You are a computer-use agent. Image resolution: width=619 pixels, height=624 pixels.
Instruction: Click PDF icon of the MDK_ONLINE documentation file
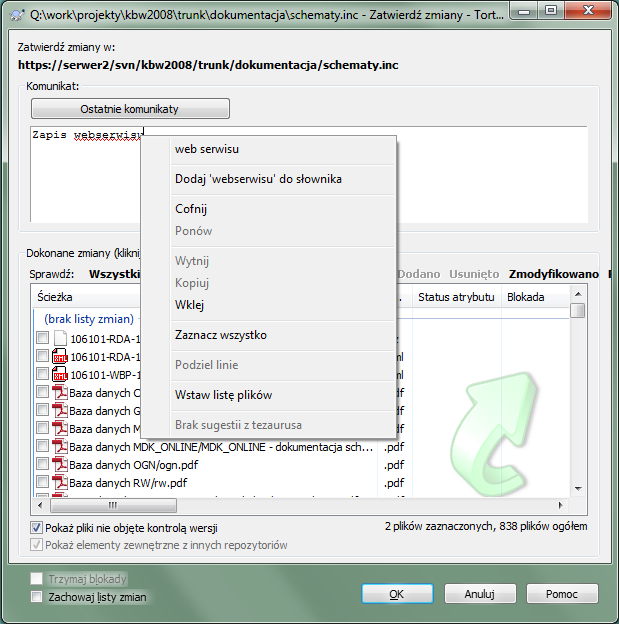[x=60, y=447]
